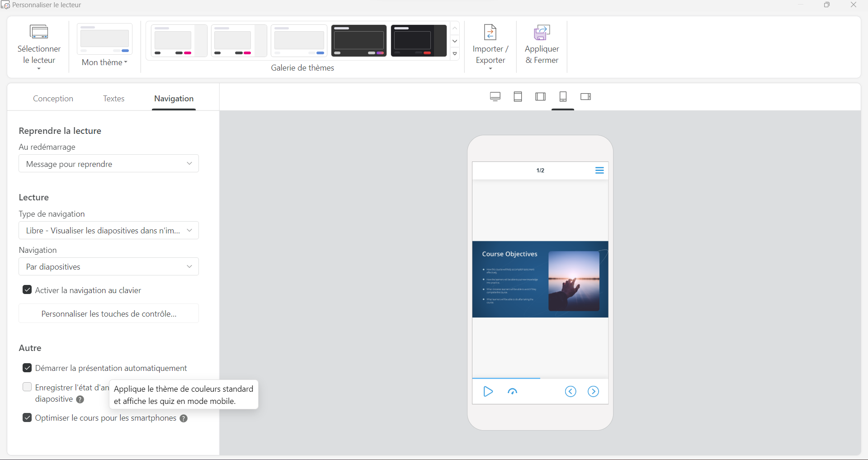Image resolution: width=868 pixels, height=460 pixels.
Task: Select the smartphone landscape preview icon
Action: pos(585,97)
